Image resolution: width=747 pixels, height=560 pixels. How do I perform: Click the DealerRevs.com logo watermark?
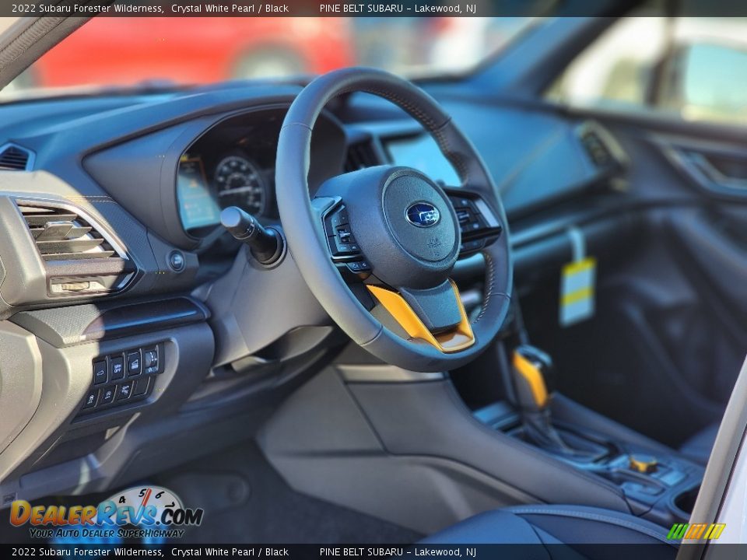coord(106,514)
